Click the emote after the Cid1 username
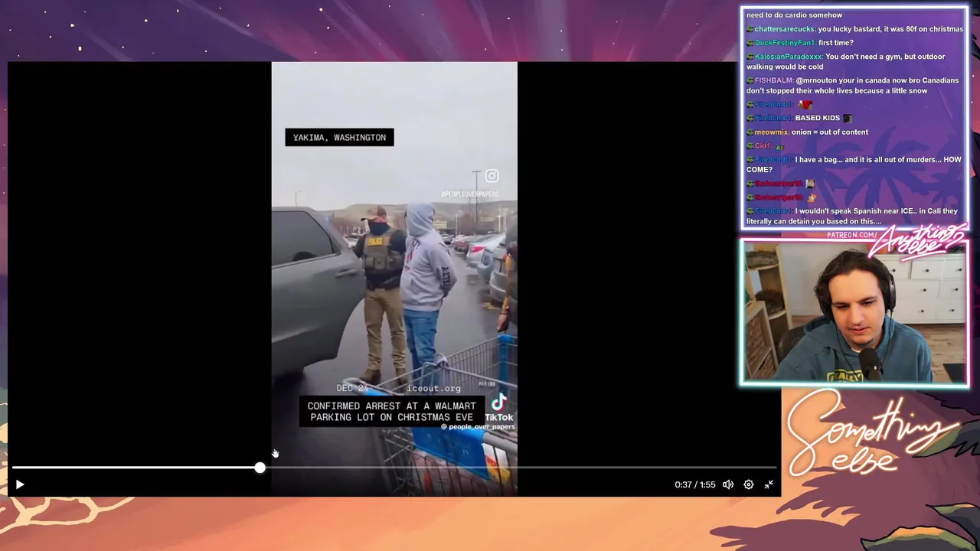980x551 pixels. click(x=780, y=146)
